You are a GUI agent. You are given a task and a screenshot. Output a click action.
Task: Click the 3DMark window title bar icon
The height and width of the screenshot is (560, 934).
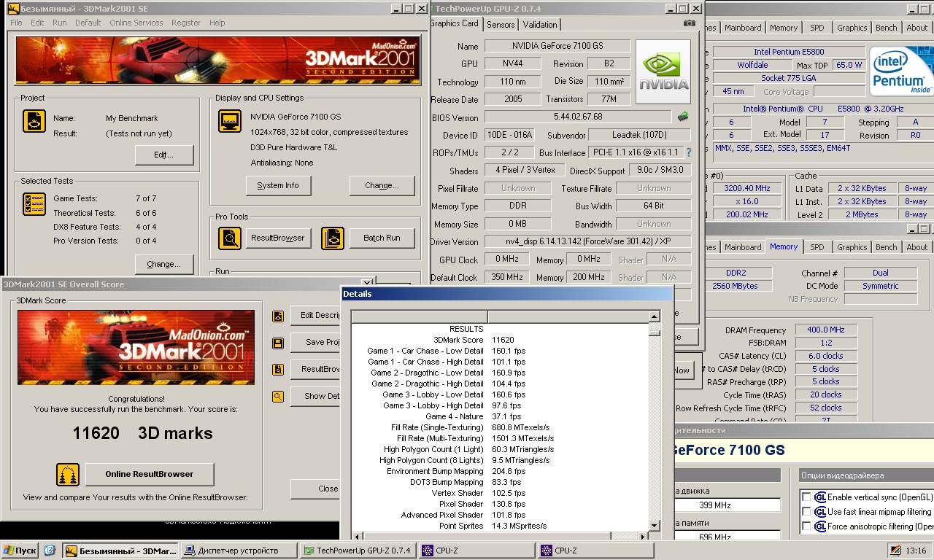point(12,8)
